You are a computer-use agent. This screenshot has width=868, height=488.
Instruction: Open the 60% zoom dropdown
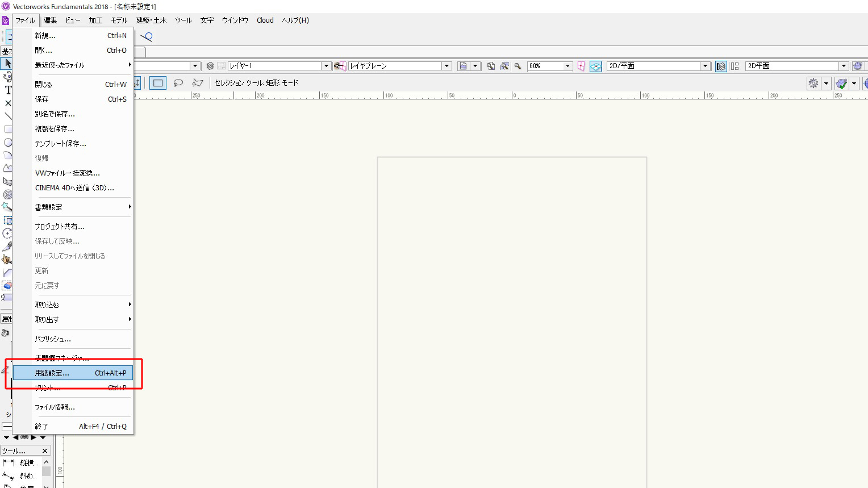click(567, 66)
